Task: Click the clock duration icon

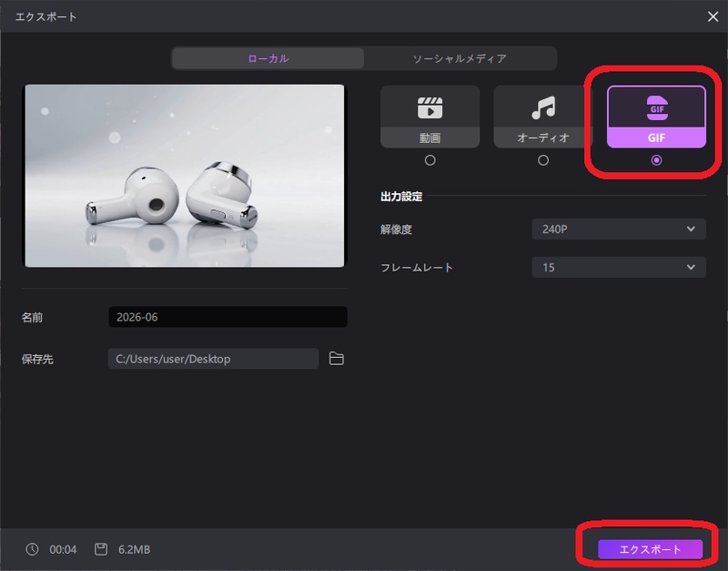Action: (x=32, y=549)
